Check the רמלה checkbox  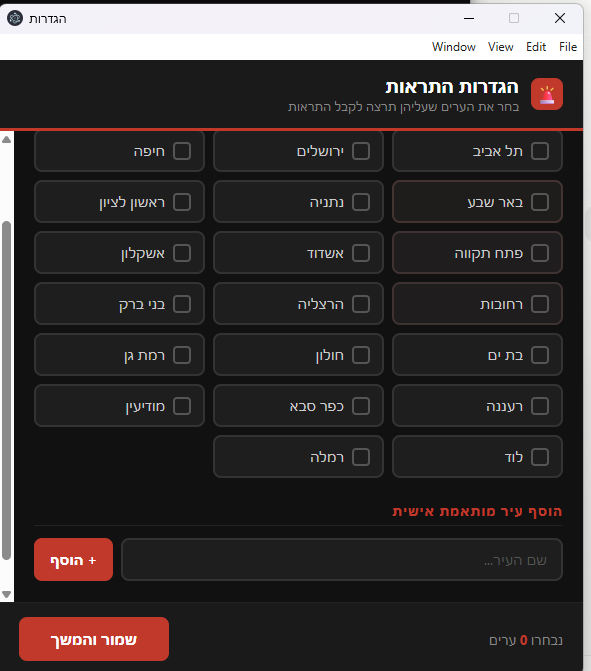(x=361, y=457)
